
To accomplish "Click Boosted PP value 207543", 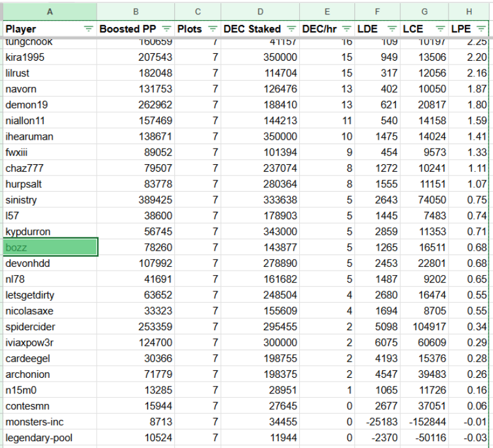I will (x=156, y=57).
